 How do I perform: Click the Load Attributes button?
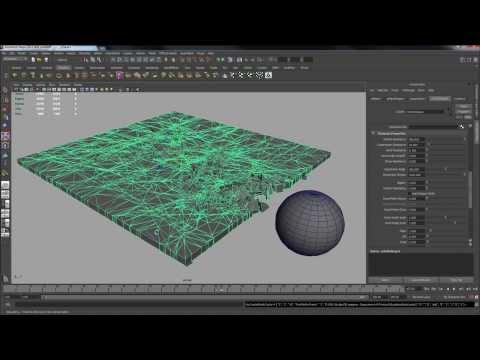(421, 280)
